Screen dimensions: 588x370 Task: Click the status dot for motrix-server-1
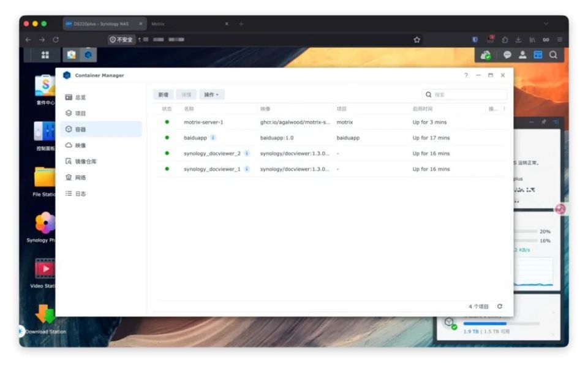(167, 122)
